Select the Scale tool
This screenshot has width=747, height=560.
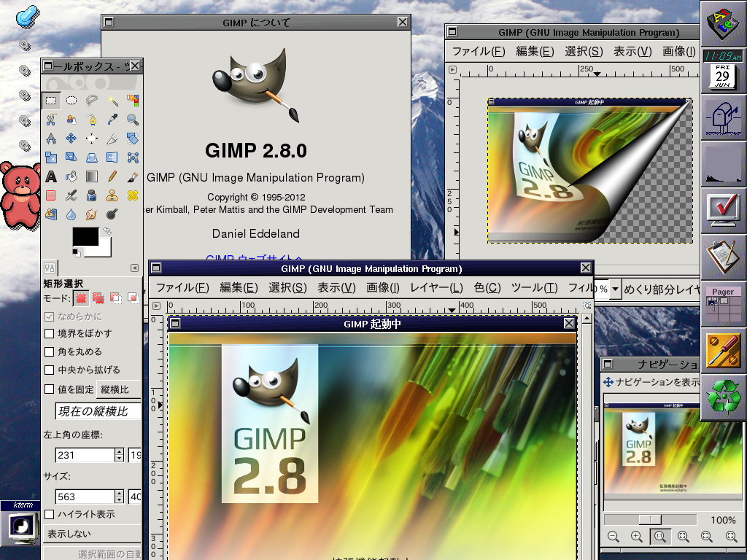(50, 157)
